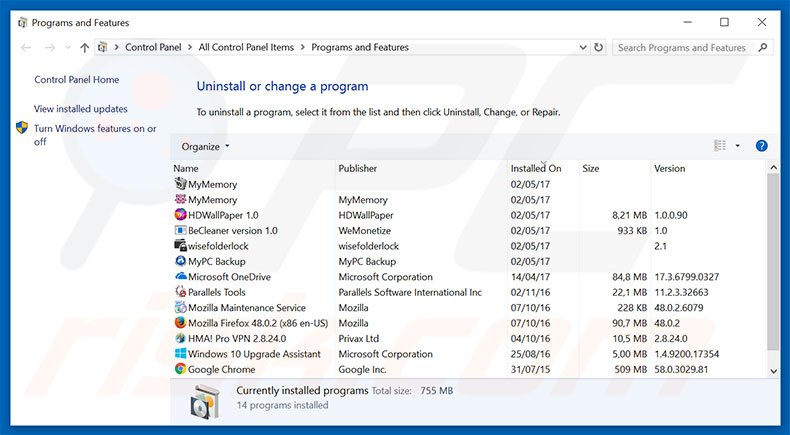Click WeMonetize publisher cell
This screenshot has width=790, height=435.
[364, 231]
